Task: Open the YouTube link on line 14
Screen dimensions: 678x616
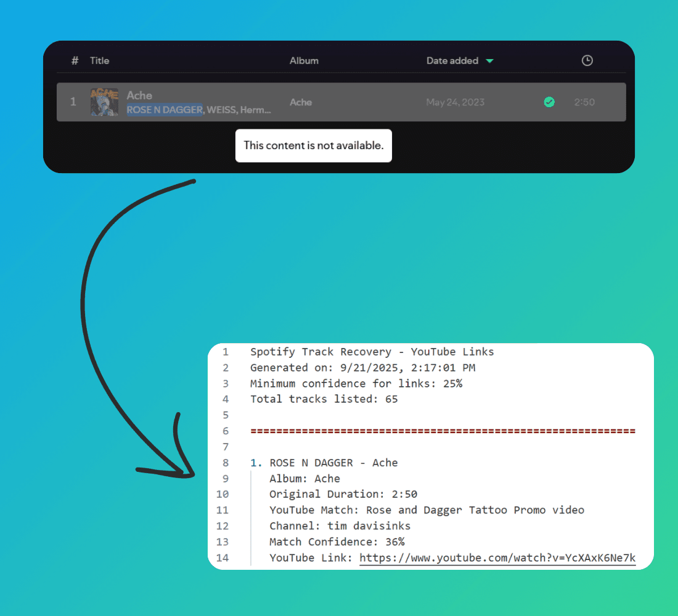Action: pyautogui.click(x=497, y=558)
